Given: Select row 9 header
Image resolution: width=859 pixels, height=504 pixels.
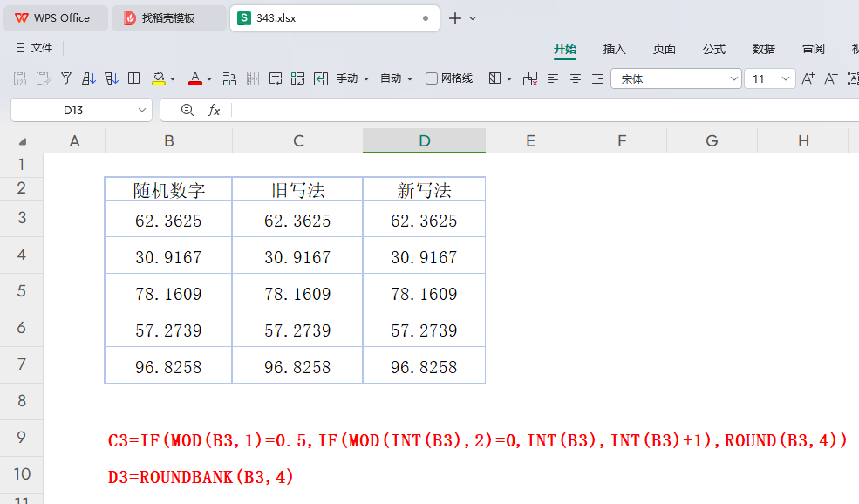Looking at the screenshot, I should click(x=21, y=438).
